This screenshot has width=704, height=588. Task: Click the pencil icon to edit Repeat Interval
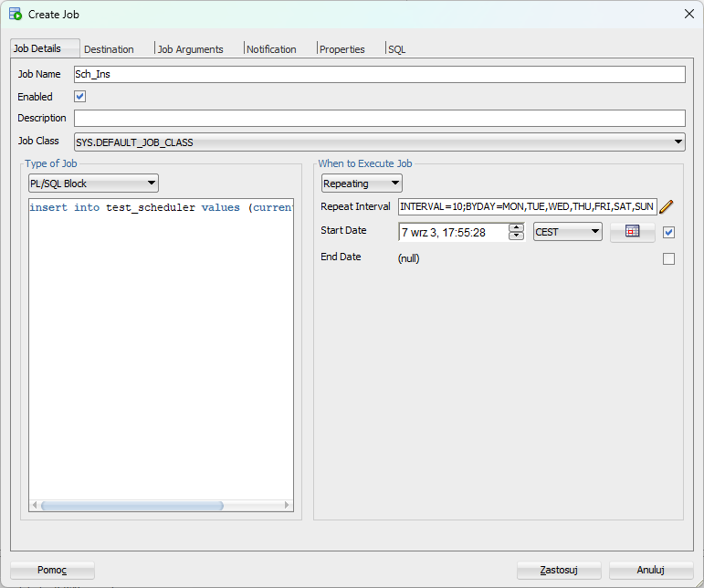click(666, 207)
